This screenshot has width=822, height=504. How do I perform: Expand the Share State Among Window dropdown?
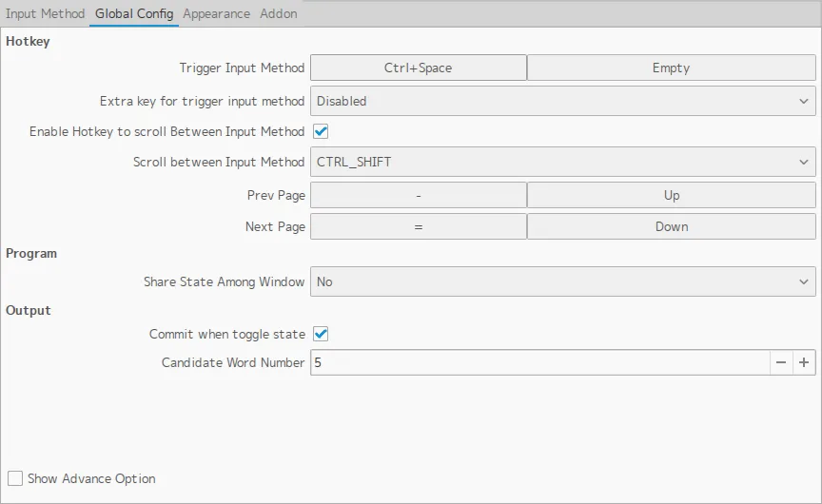pos(562,282)
